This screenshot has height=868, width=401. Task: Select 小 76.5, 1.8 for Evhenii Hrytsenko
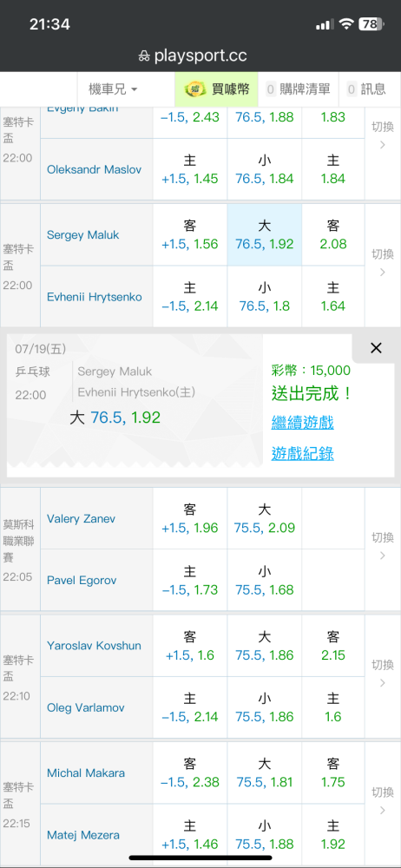[264, 297]
